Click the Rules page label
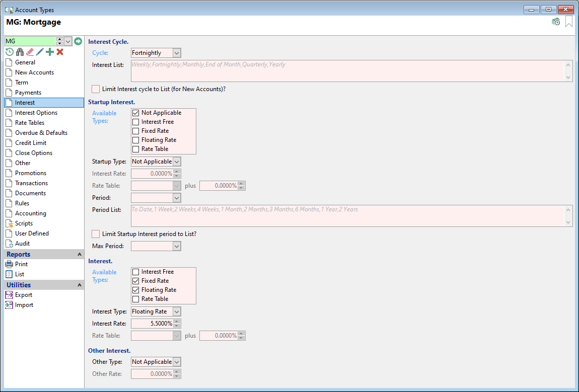Viewport: 579px width, 392px height. click(x=22, y=203)
